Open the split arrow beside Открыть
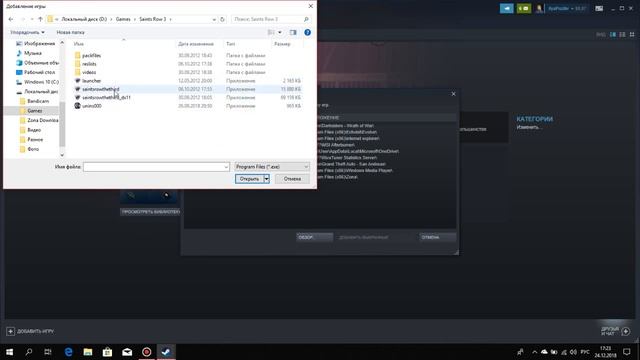The height and width of the screenshot is (360, 640). [x=267, y=179]
